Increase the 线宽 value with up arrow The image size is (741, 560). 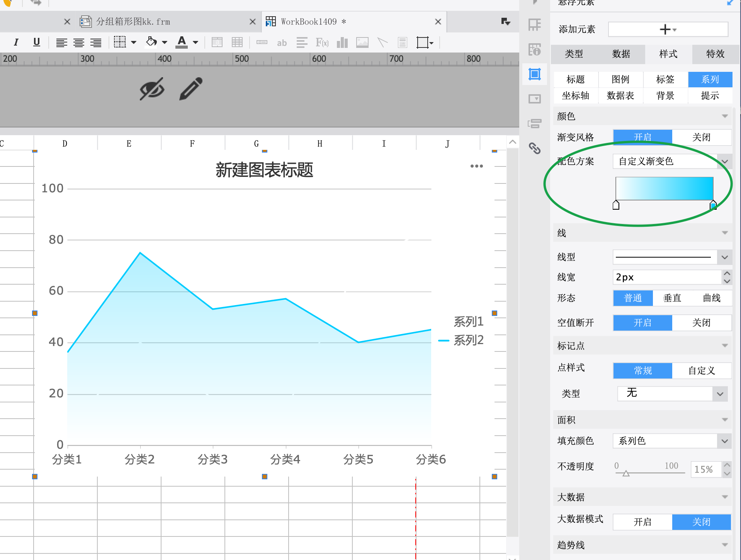pyautogui.click(x=727, y=273)
